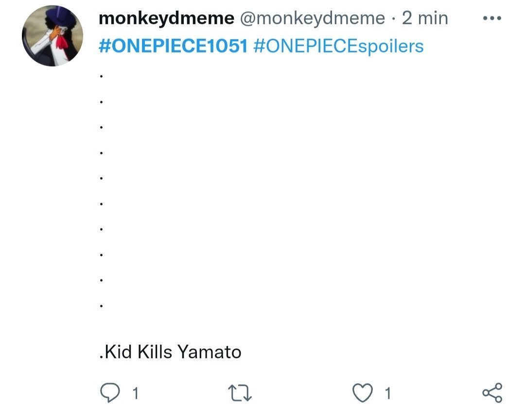Click the word 'Yamato' in the tweet

tap(209, 352)
